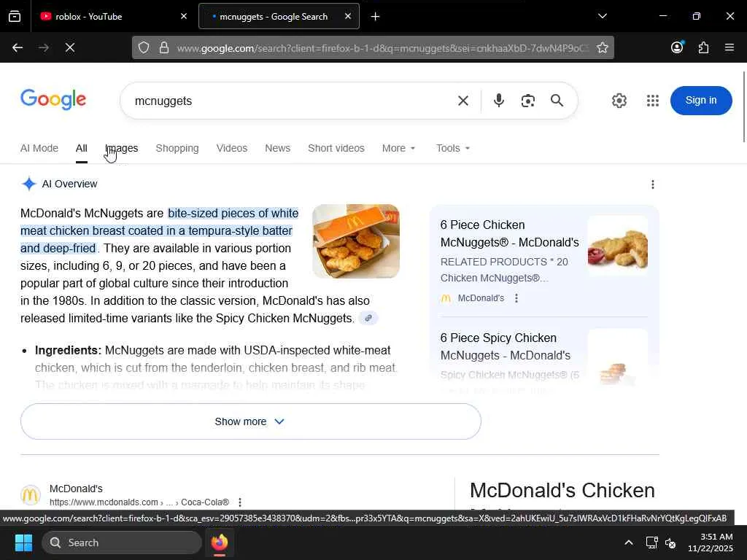Expand the Tools dropdown
Screen dimensions: 747x560
pyautogui.click(x=453, y=149)
